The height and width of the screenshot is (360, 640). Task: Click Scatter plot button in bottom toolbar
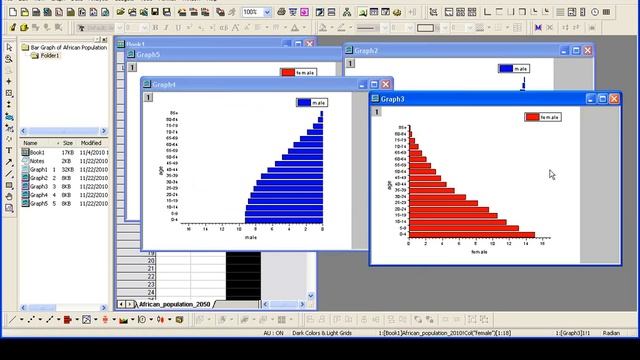coord(31,320)
